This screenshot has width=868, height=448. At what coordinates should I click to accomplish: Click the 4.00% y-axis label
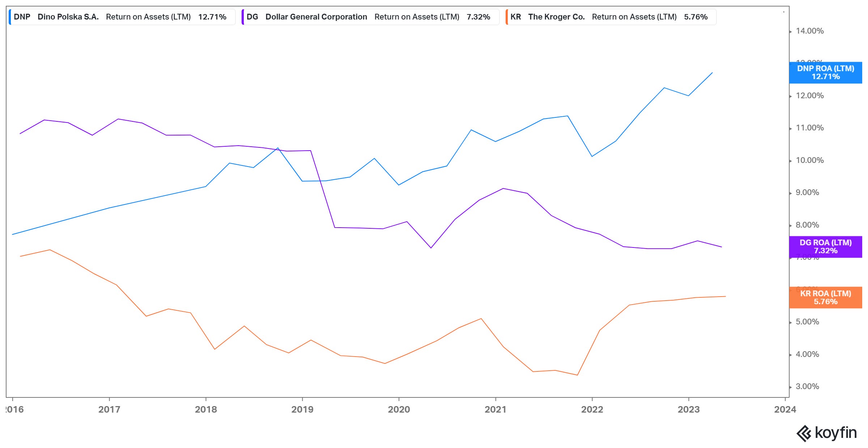click(x=808, y=354)
